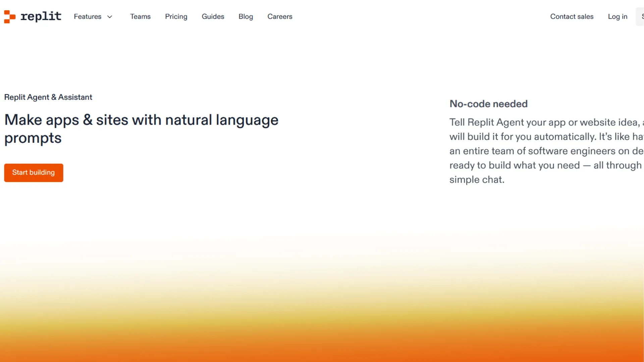Click the replit wordmark text
Viewport: 644px width, 362px height.
(41, 16)
